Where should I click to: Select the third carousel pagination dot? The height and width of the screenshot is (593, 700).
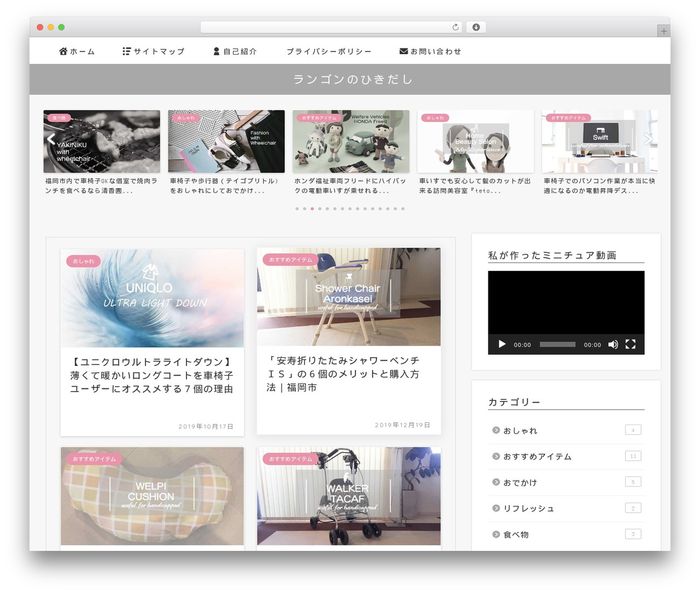[x=312, y=209]
